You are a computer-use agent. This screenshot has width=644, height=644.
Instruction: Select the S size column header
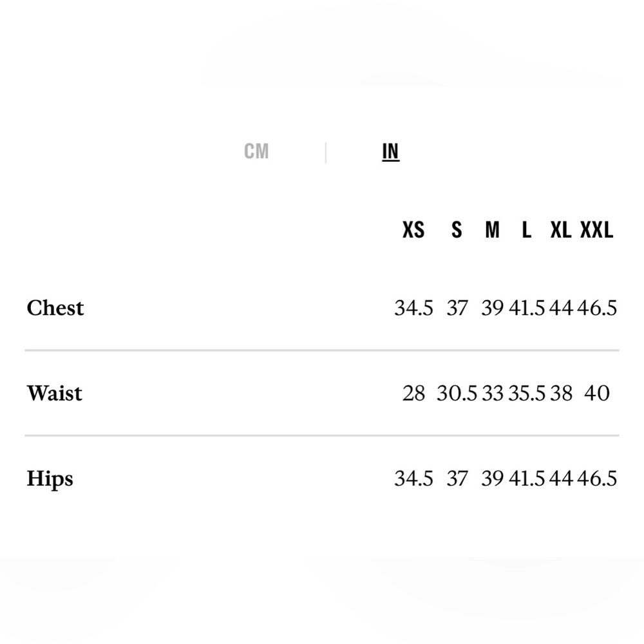[x=457, y=230]
